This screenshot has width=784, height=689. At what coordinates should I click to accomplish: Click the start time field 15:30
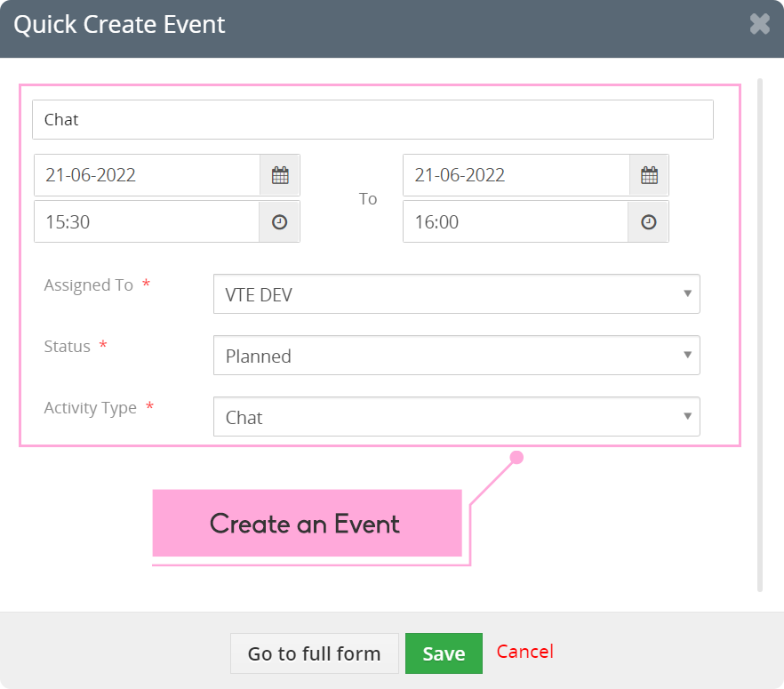point(147,222)
